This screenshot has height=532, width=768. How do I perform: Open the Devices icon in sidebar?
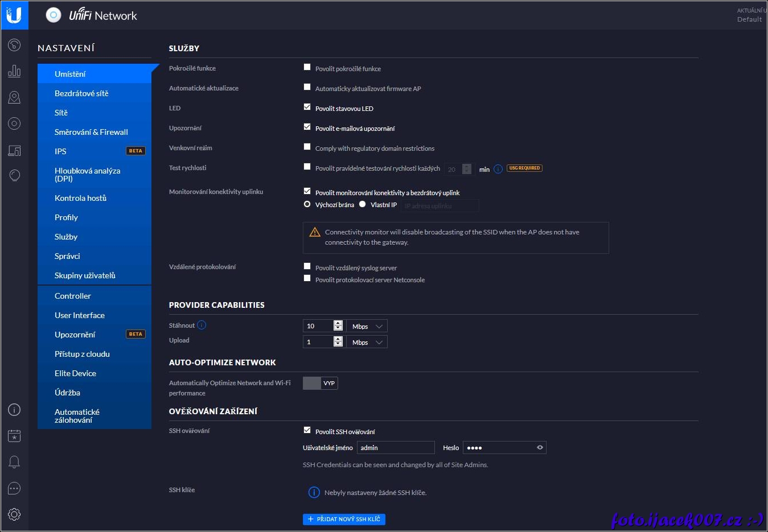point(14,123)
